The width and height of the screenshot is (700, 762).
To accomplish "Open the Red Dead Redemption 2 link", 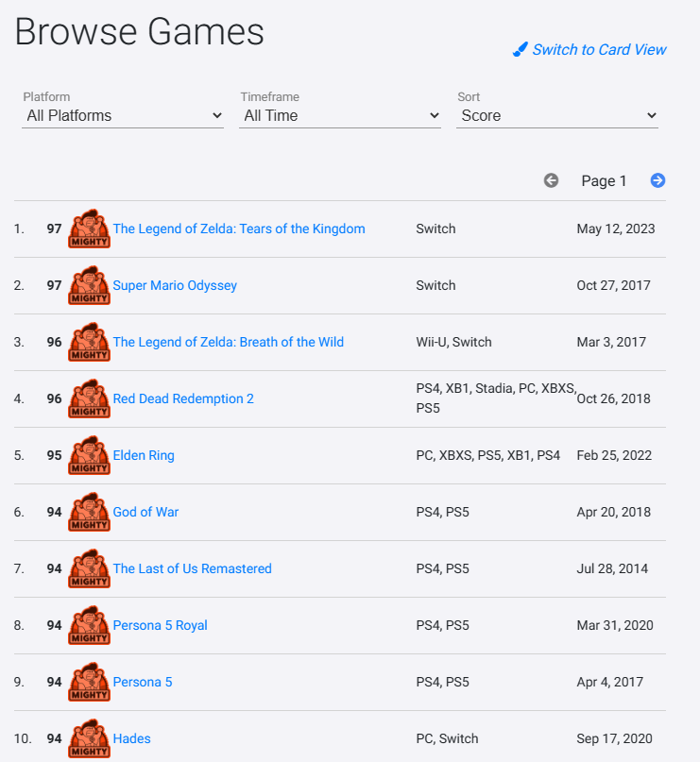I will 183,398.
